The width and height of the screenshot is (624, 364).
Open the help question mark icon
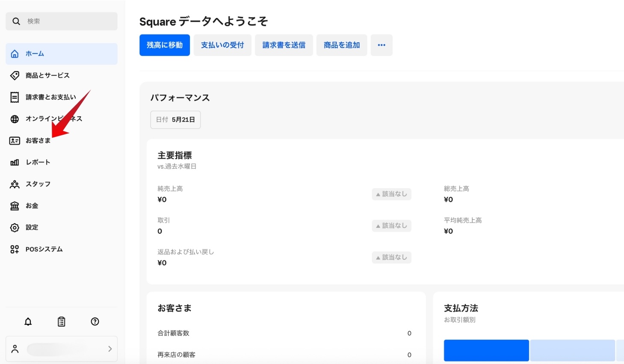coord(95,322)
